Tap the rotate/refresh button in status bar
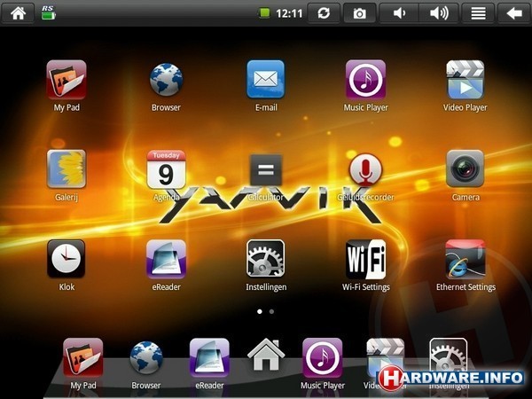This screenshot has height=399, width=532. (324, 13)
